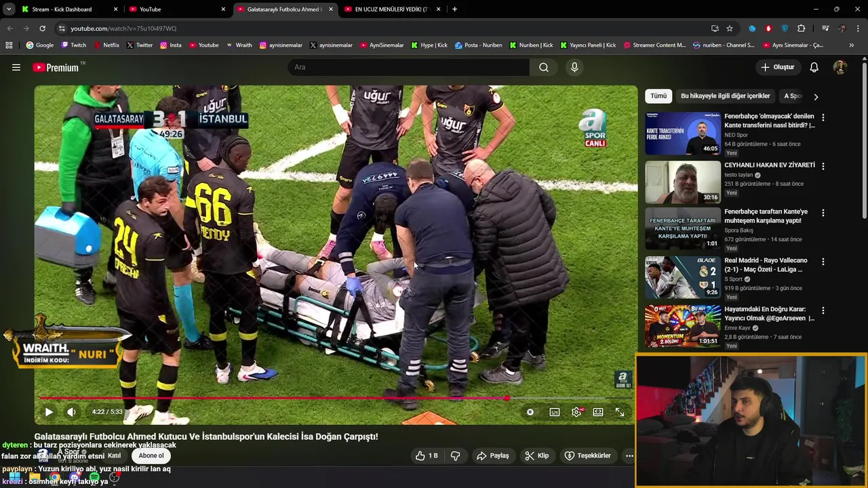Open the Chrome apps grid shortcut

(x=9, y=45)
